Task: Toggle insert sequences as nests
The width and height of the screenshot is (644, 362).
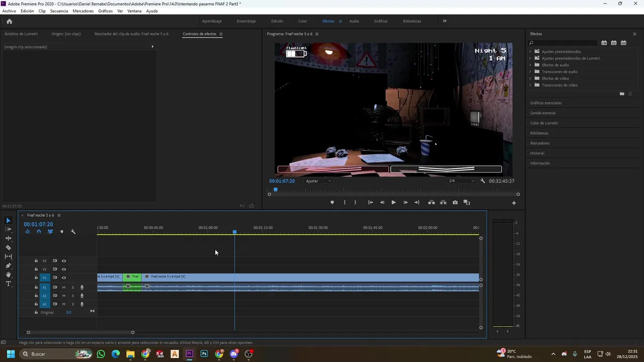Action: [28, 232]
